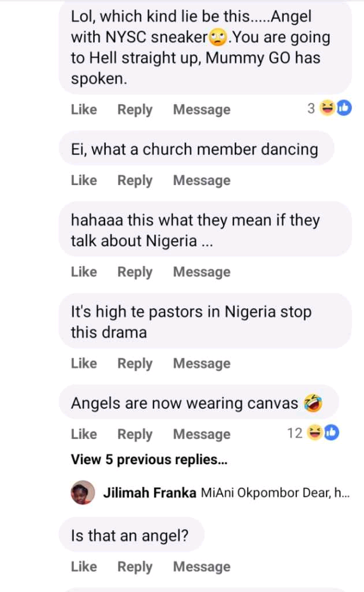Like the 'Angels are now wearing canvas' comment

pos(84,434)
